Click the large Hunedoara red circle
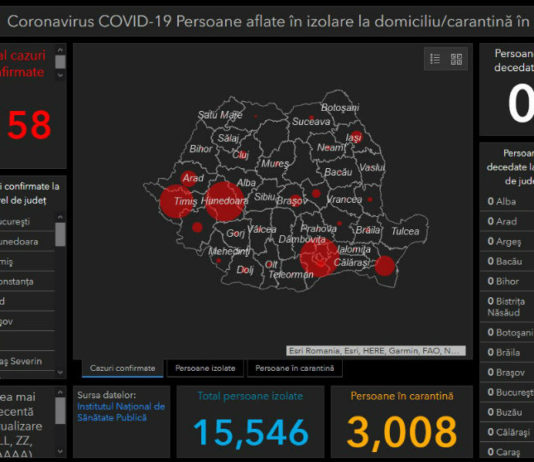534x462 pixels. (224, 201)
